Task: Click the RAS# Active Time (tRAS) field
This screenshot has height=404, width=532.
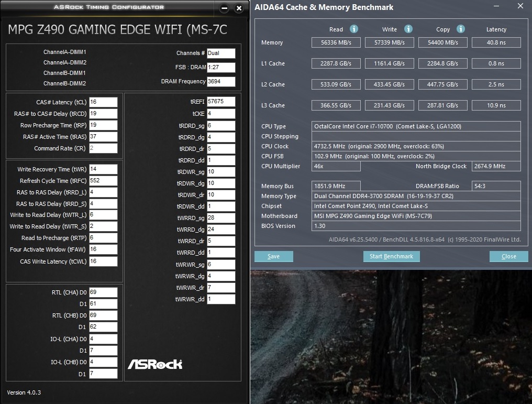Action: click(x=103, y=137)
